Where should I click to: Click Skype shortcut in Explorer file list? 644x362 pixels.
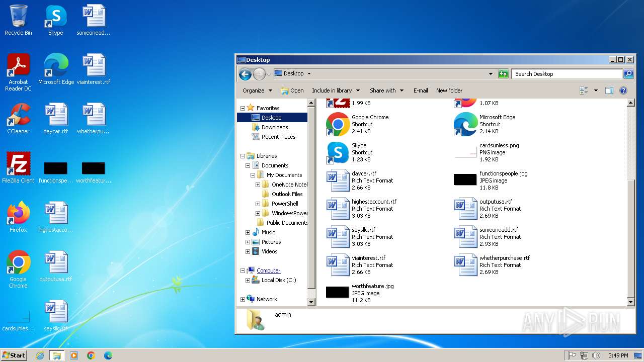tap(350, 152)
